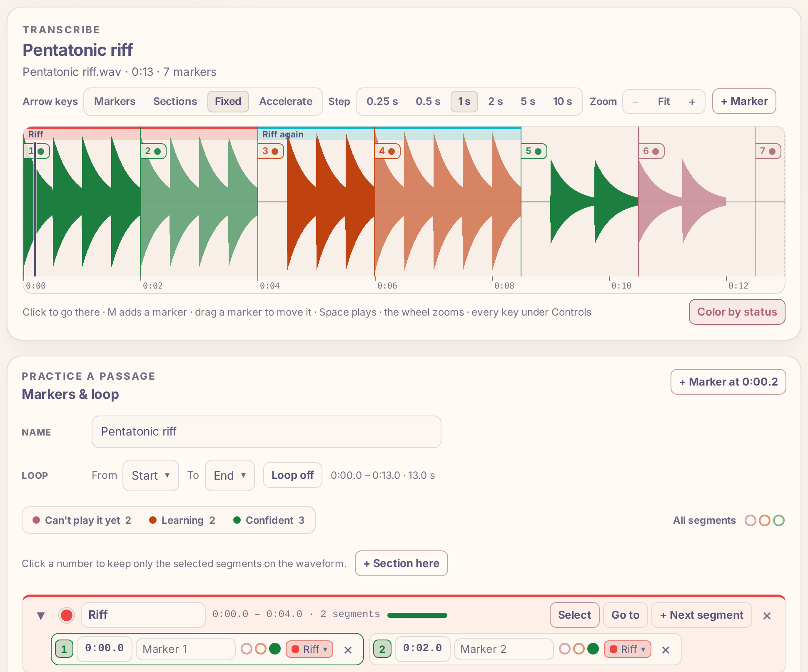This screenshot has height=672, width=808.
Task: Fit the waveform zoom
Action: coord(663,102)
